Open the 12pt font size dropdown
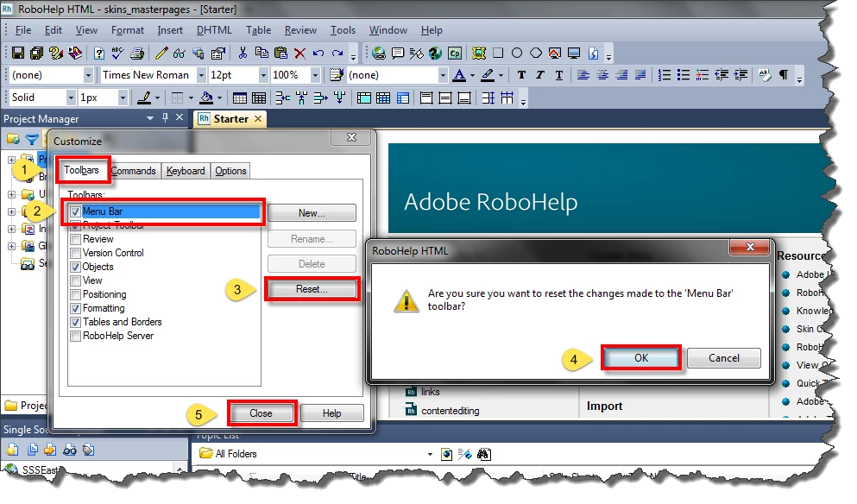 click(x=263, y=75)
